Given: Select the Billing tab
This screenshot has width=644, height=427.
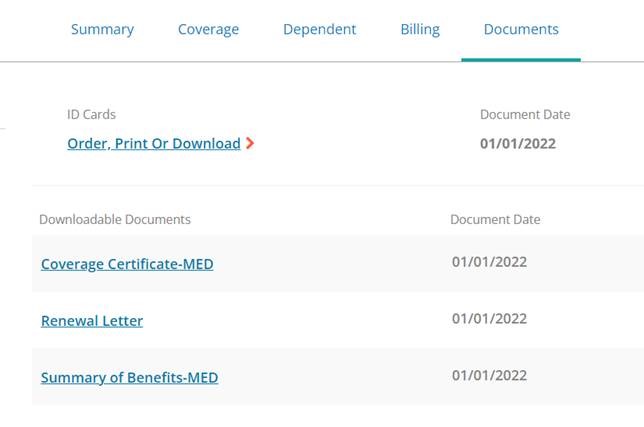Looking at the screenshot, I should 420,30.
